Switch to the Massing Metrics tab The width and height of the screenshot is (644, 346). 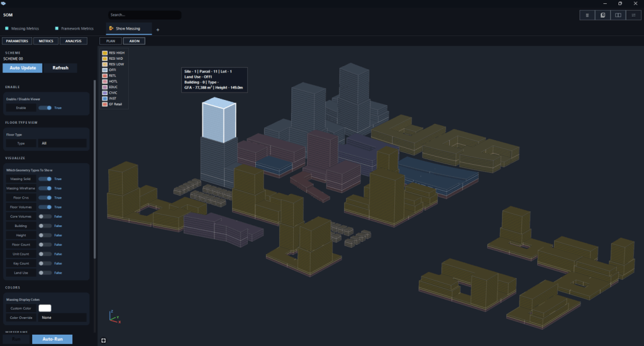point(22,28)
